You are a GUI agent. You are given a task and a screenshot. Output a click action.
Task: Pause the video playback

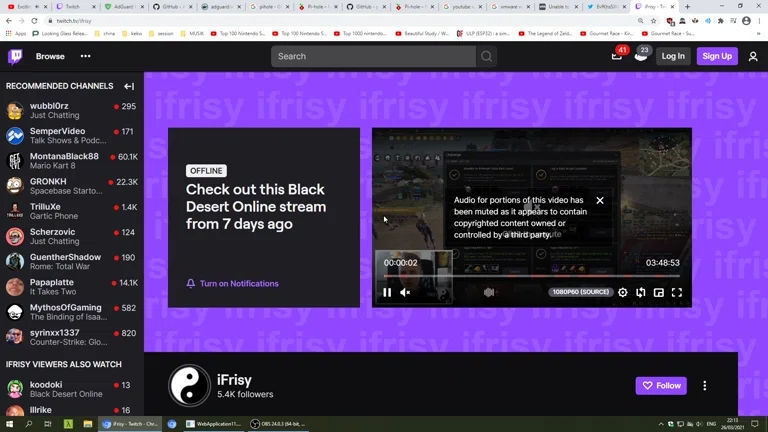click(x=387, y=293)
